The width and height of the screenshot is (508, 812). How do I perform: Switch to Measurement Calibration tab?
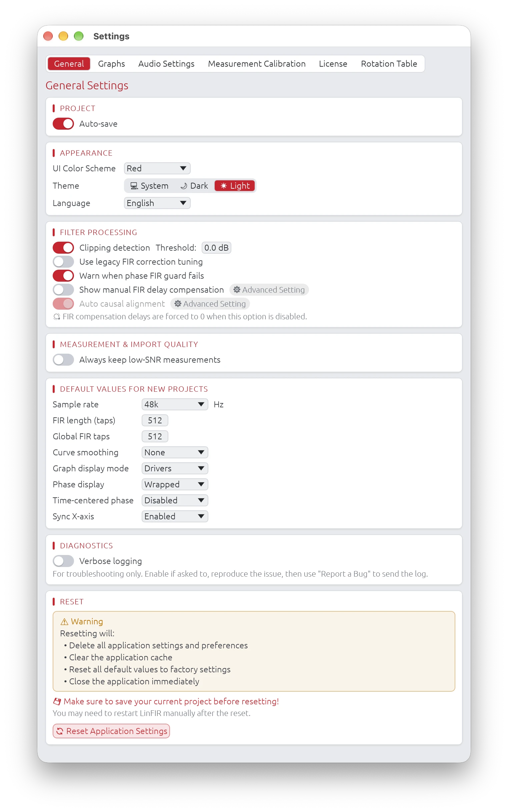point(257,63)
